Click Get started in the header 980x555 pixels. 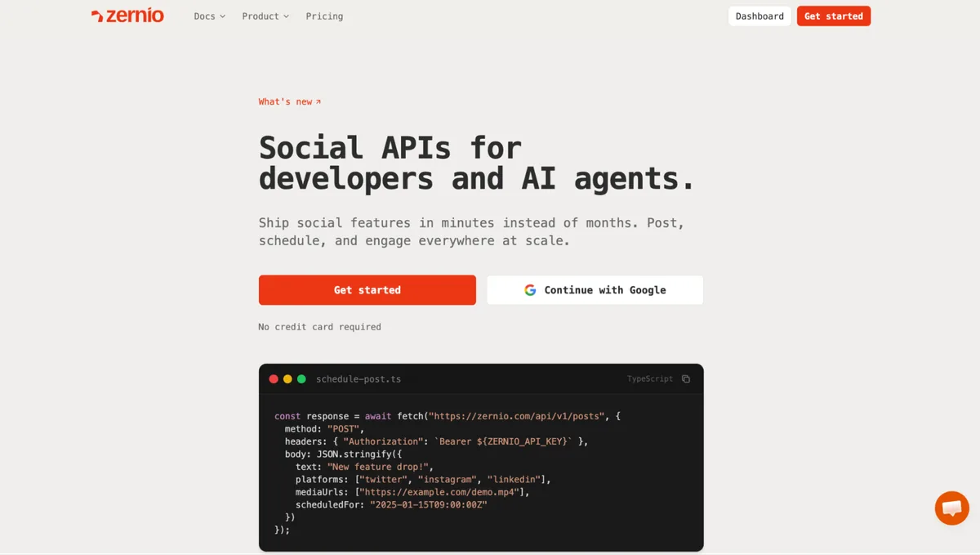834,16
